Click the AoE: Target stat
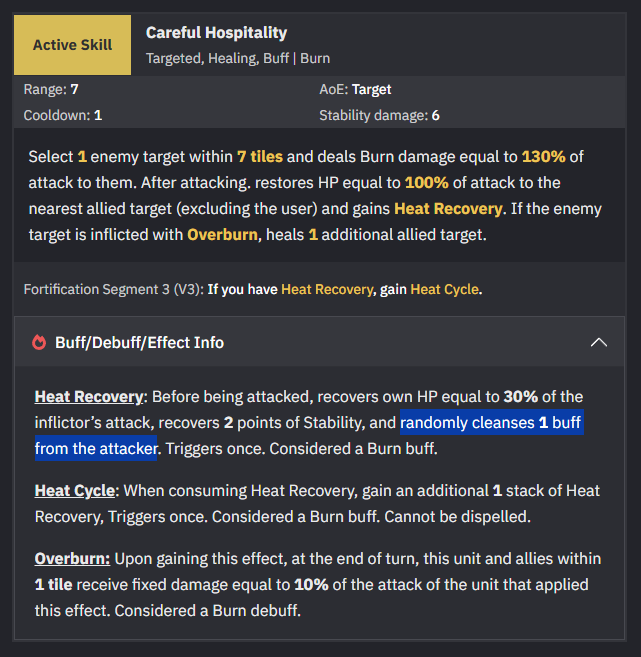Viewport: 641px width, 657px height. pos(355,89)
